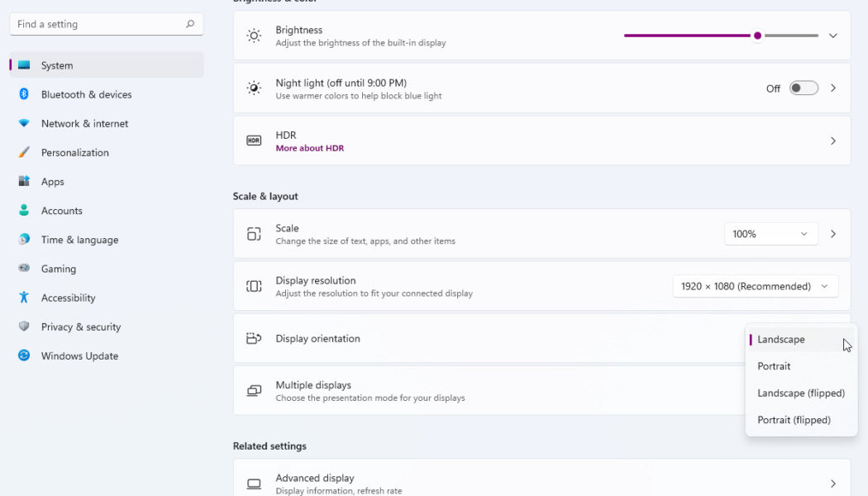
Task: Open Advanced display settings
Action: pyautogui.click(x=541, y=483)
